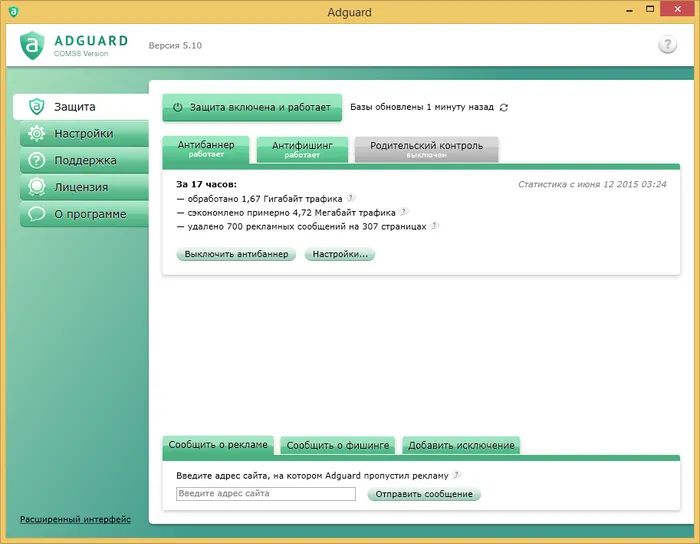The image size is (700, 544).
Task: Click the Adguard shield logo in header
Action: point(32,45)
